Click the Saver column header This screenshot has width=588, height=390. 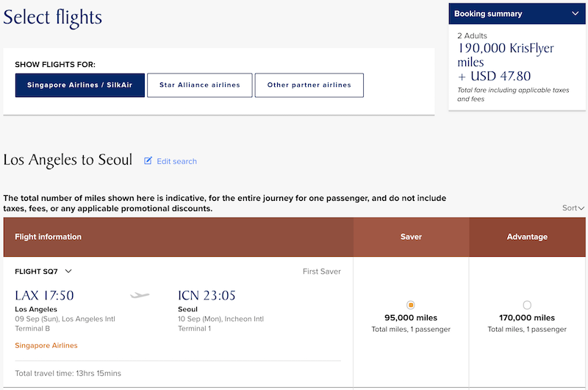411,237
